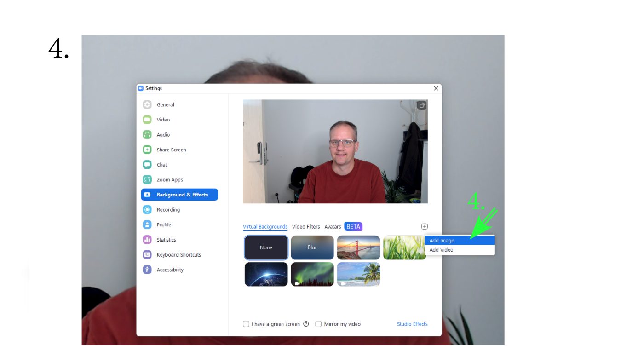
Task: Close the Settings window
Action: point(436,88)
